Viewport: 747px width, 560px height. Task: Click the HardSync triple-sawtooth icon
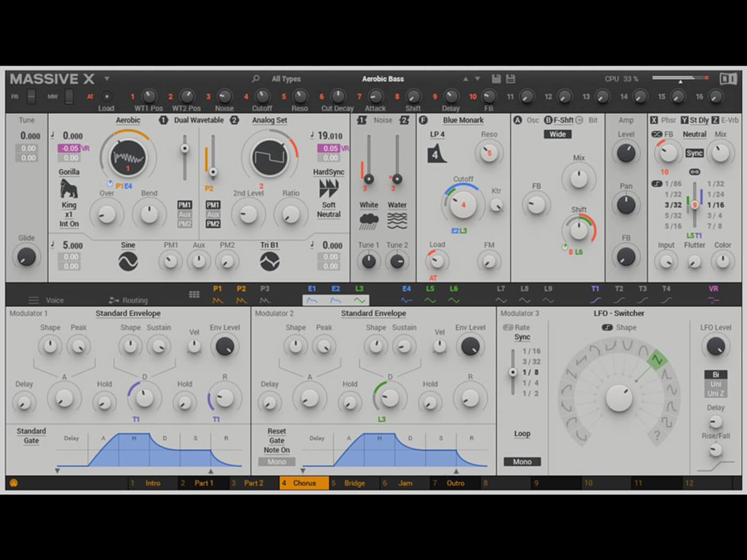(329, 188)
